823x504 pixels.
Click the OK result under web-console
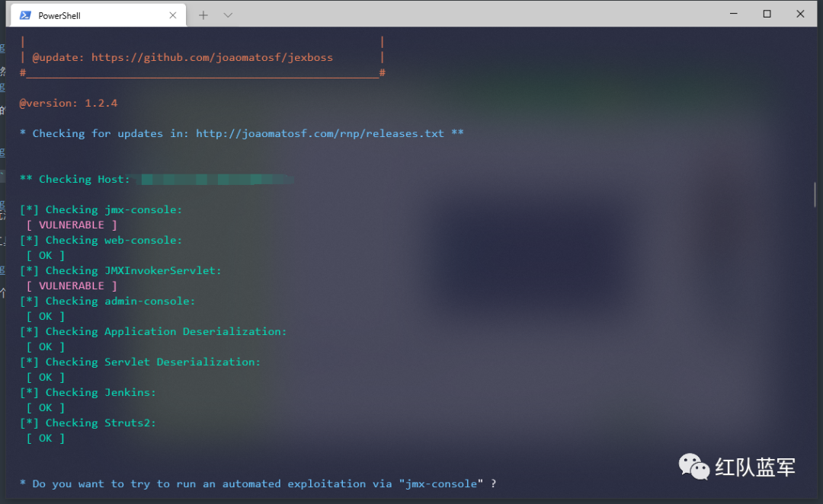click(x=45, y=255)
